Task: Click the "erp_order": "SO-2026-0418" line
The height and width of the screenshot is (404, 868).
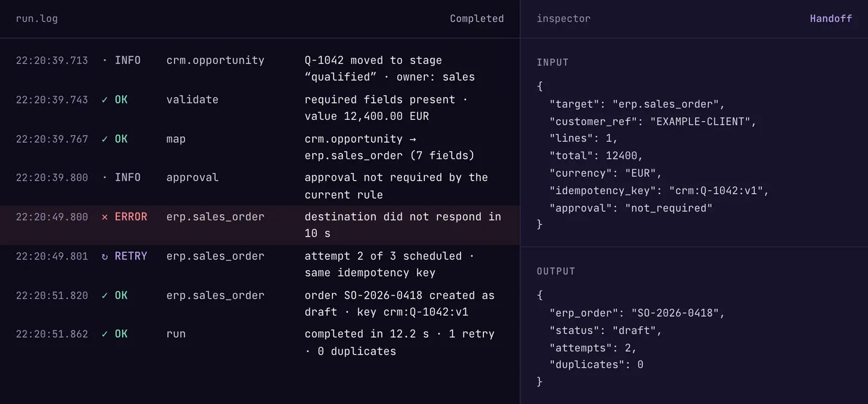Action: click(x=637, y=313)
